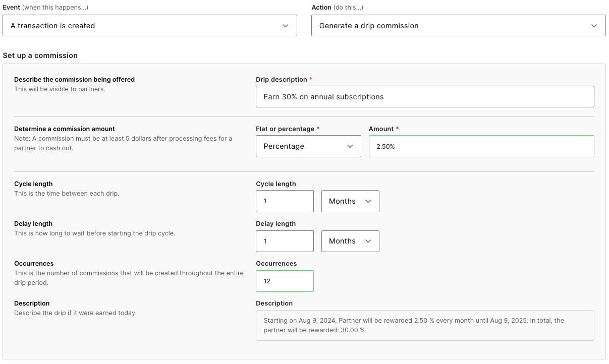Open the Cycle length Months unit dropdown
Viewport: 609px width, 364px height.
pos(350,201)
